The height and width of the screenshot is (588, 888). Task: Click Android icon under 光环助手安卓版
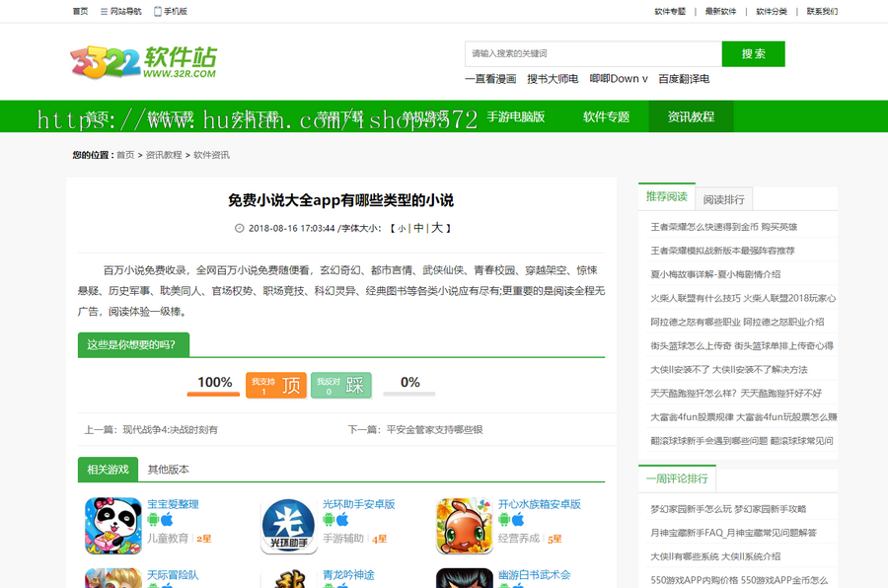tap(329, 520)
